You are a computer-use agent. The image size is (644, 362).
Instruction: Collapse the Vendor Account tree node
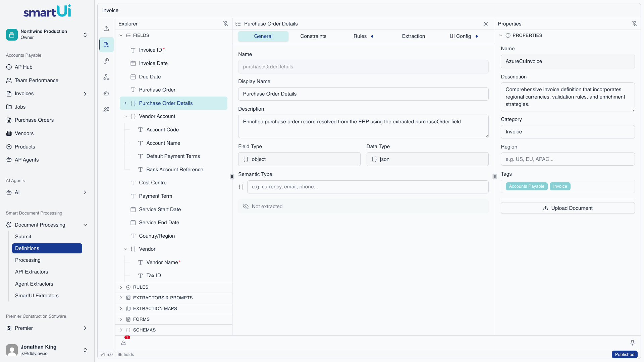pos(126,116)
